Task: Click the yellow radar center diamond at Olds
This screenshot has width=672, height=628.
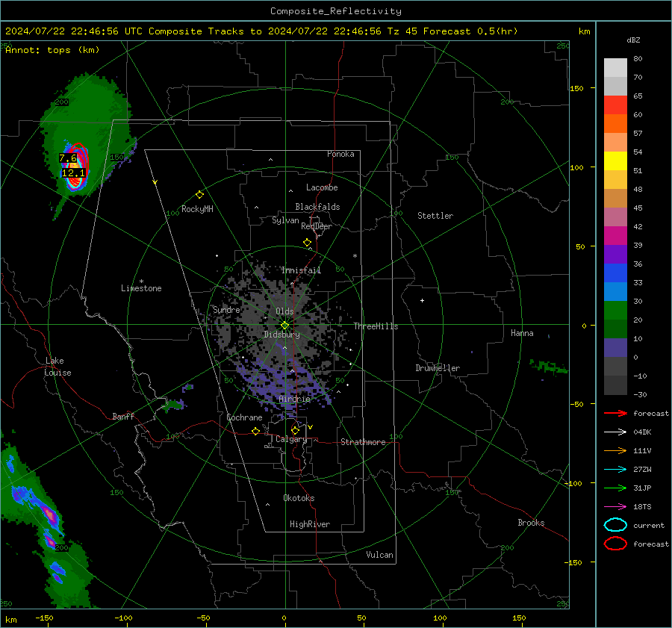Action: pyautogui.click(x=284, y=326)
